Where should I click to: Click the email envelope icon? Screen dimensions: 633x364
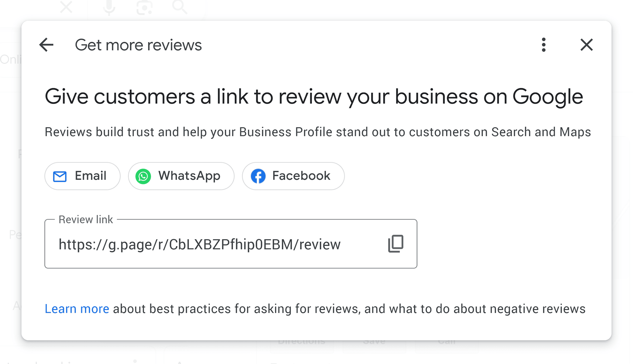(x=60, y=176)
